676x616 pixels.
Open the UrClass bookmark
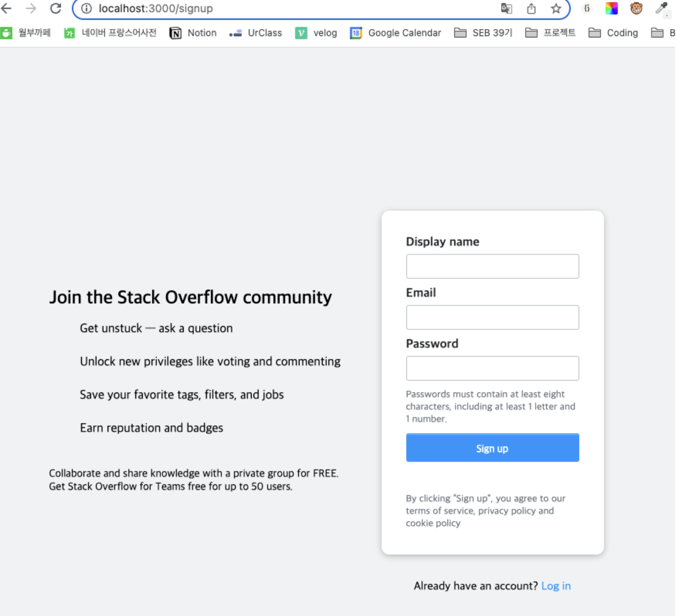[255, 33]
